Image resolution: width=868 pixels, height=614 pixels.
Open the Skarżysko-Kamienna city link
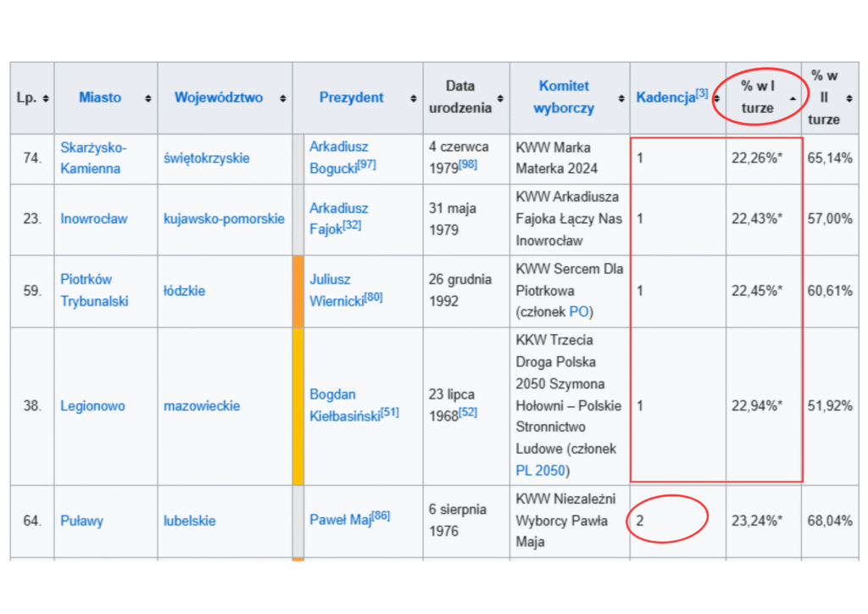[93, 158]
